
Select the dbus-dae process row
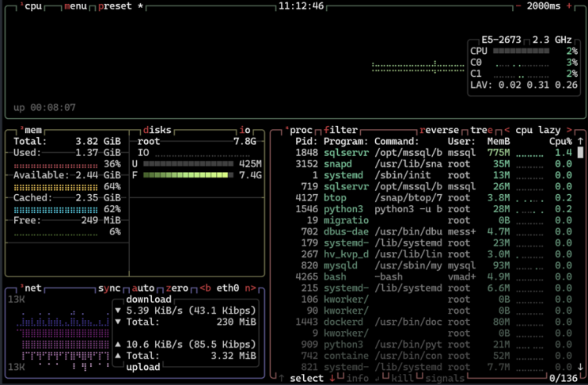pos(434,231)
